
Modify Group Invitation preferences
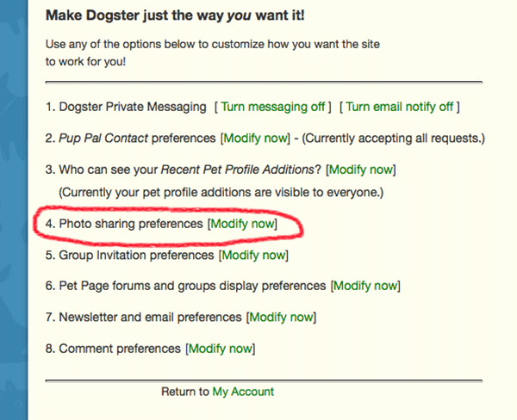pyautogui.click(x=253, y=256)
